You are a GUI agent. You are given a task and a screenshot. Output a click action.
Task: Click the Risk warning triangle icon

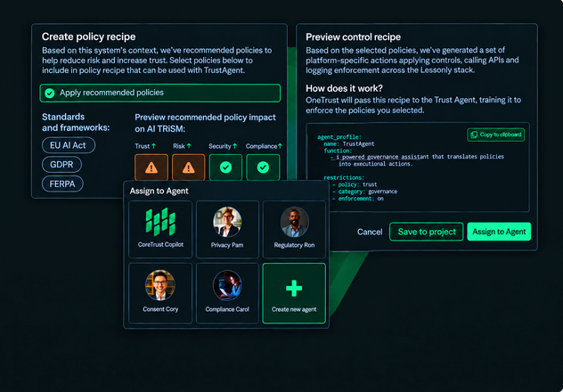pos(189,167)
